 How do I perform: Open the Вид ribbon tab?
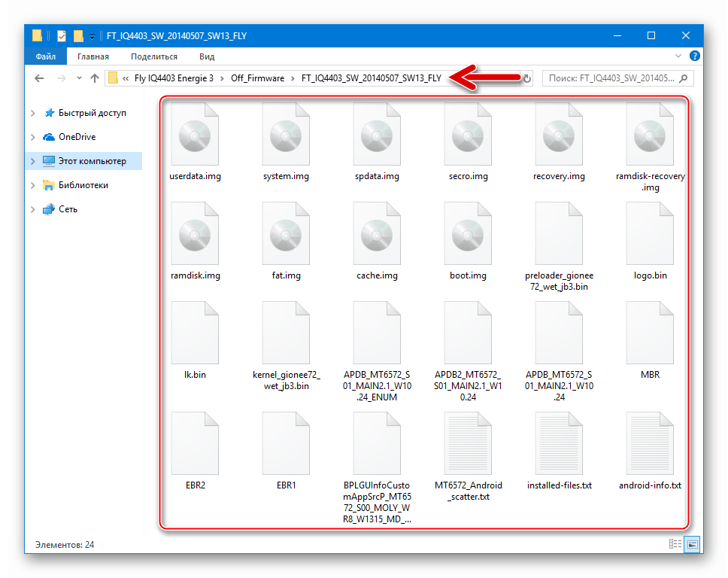click(207, 56)
